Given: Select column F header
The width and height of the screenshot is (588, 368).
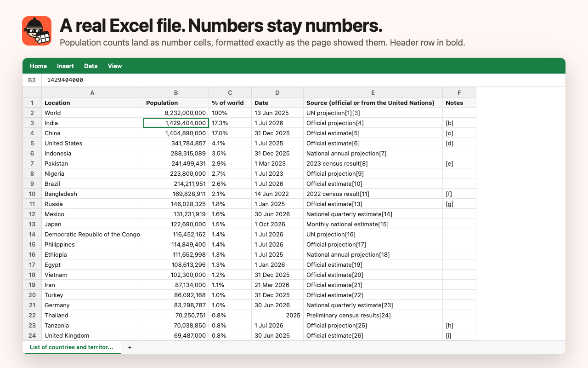Looking at the screenshot, I should (x=459, y=92).
